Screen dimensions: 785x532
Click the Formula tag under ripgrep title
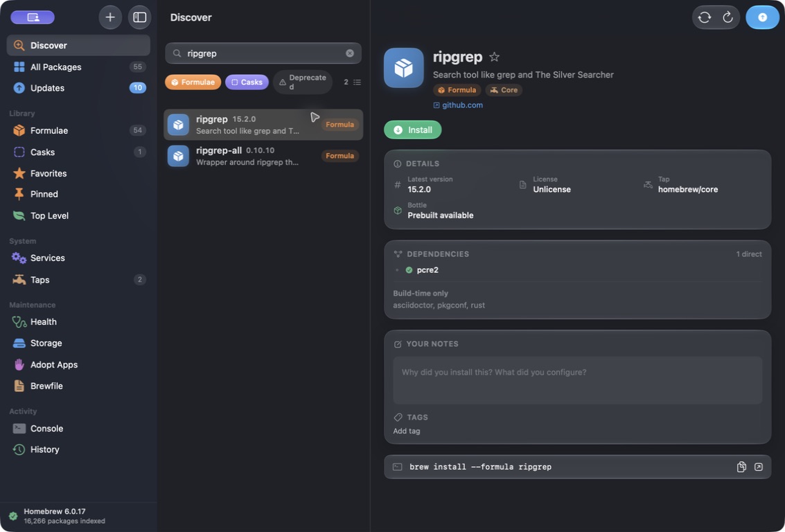(x=457, y=90)
